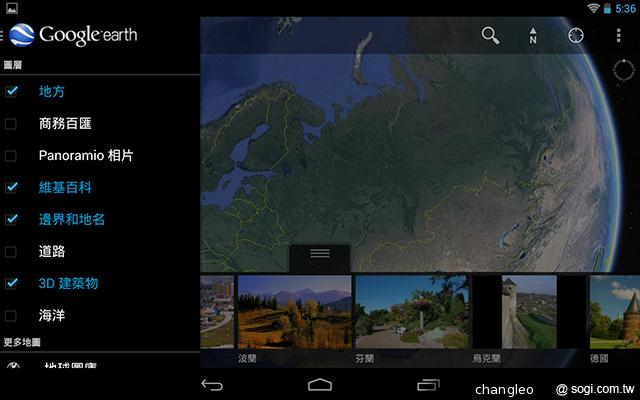Viewport: 640px width, 400px height.
Task: Open the picture notification icon in status bar
Action: (x=12, y=8)
